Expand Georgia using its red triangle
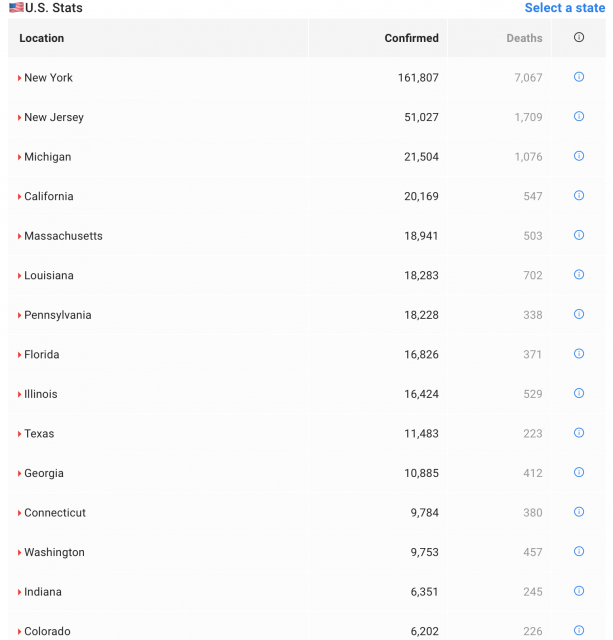Viewport: 613px width, 640px height. pos(20,473)
